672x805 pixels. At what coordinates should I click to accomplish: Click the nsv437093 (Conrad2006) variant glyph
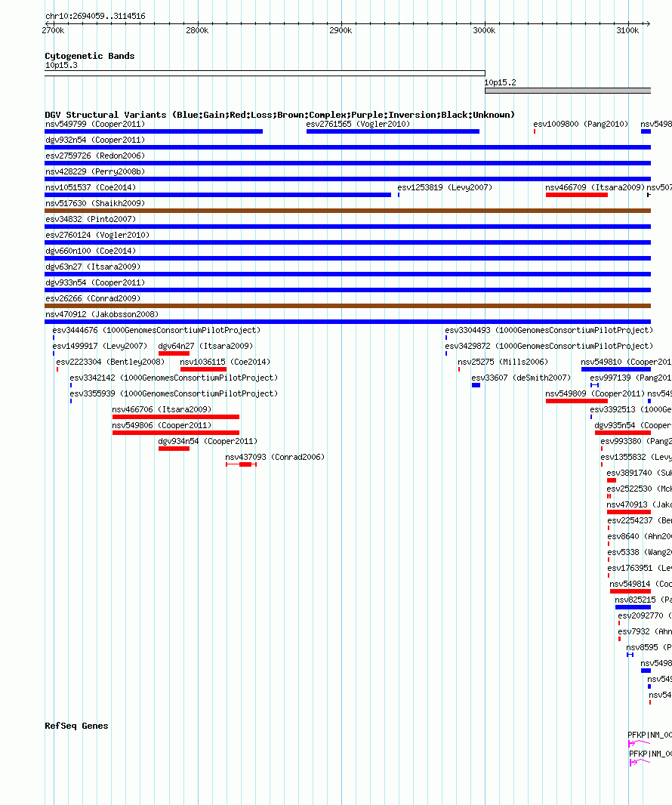coord(242,464)
